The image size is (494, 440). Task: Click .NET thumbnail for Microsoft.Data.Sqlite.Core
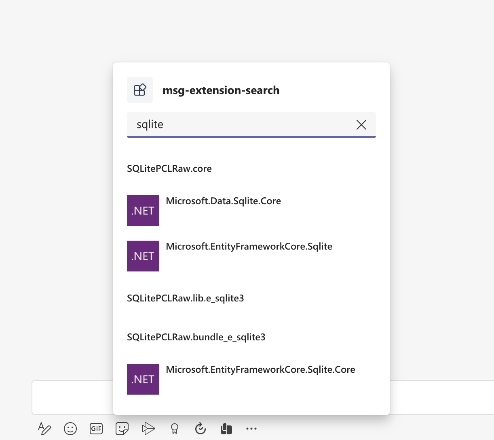point(143,210)
